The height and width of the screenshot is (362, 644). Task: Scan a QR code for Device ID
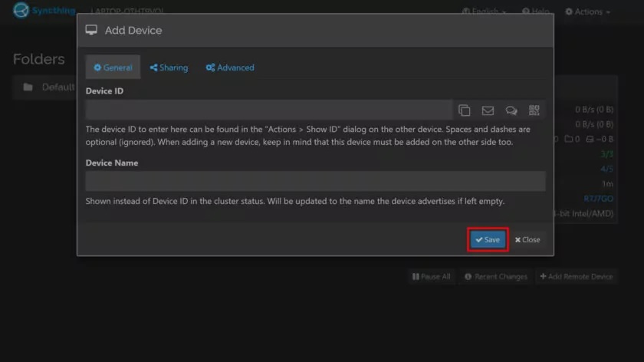coord(534,110)
